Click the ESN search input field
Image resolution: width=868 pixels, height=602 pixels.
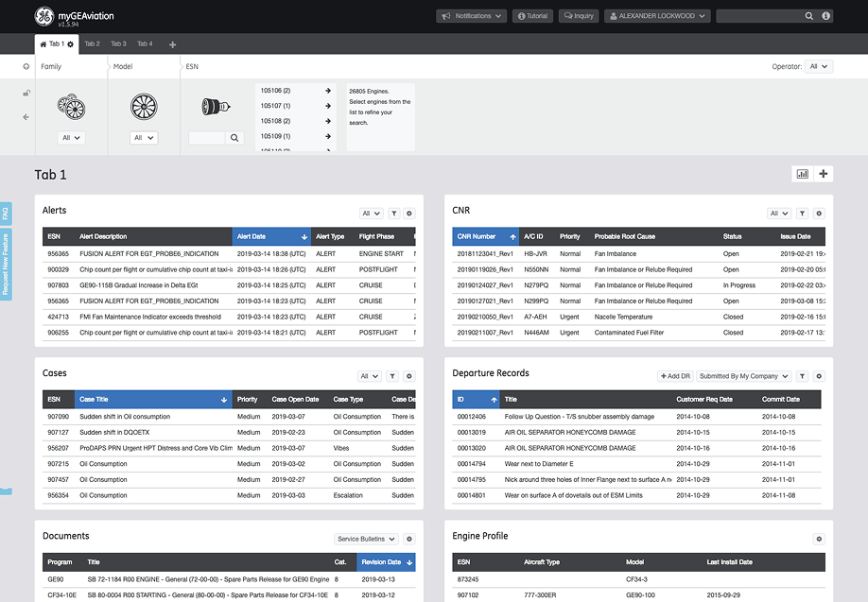click(206, 138)
